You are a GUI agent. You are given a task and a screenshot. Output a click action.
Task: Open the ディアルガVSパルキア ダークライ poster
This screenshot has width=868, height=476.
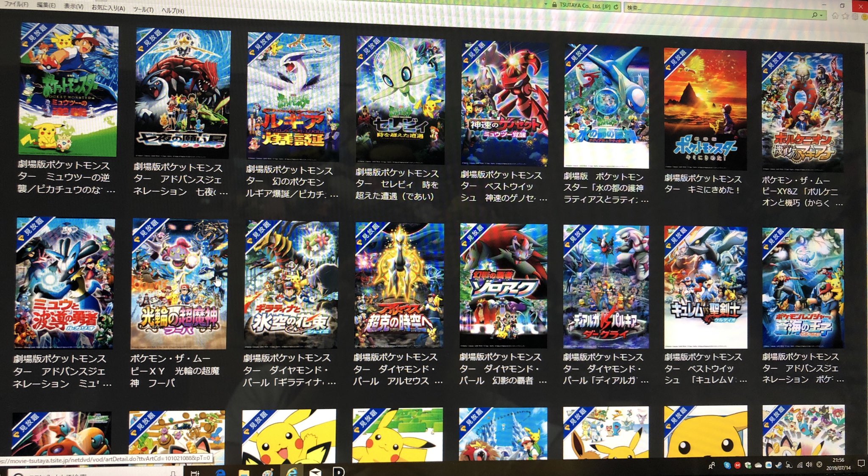[606, 287]
